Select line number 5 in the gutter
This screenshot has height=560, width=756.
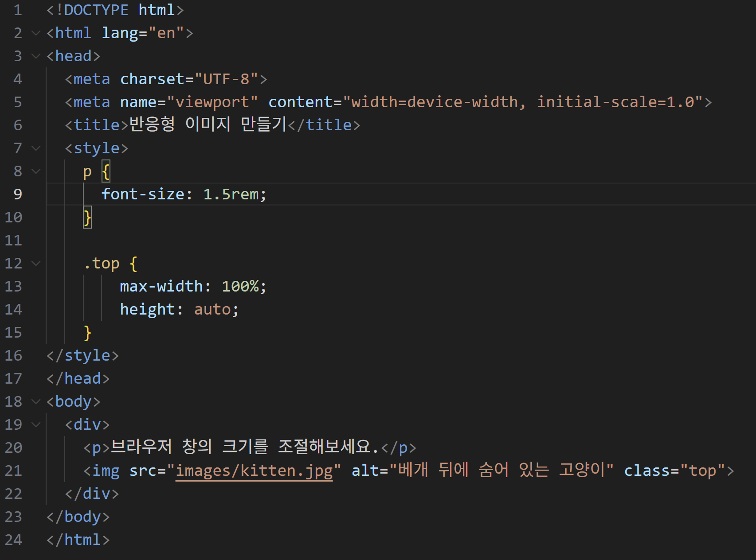tap(18, 102)
